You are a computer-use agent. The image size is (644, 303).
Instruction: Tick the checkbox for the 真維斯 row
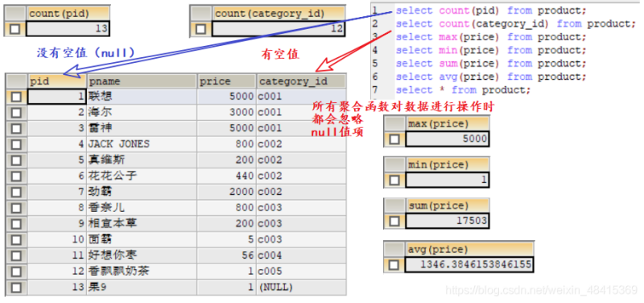click(16, 160)
